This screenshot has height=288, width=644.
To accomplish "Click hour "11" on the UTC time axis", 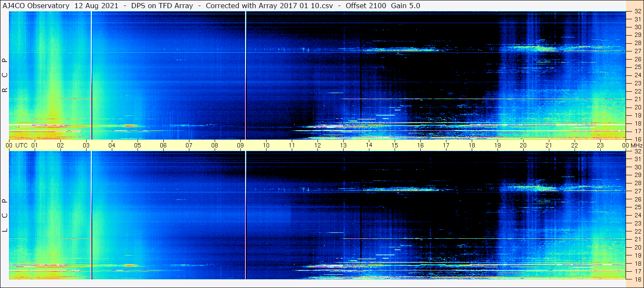I will coord(292,145).
